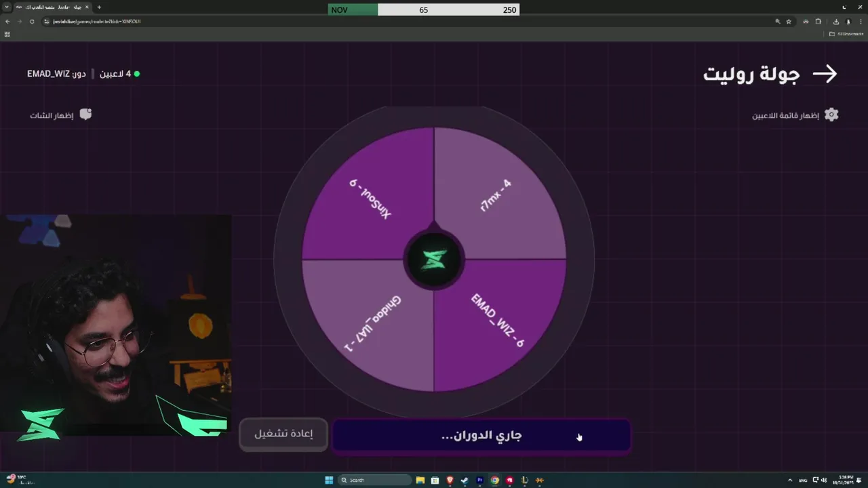Open Brave browser from the taskbar
868x488 pixels.
[x=450, y=480]
